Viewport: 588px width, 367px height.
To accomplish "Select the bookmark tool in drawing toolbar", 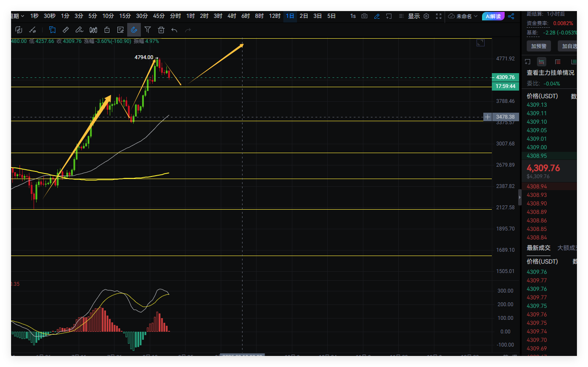I will click(52, 30).
